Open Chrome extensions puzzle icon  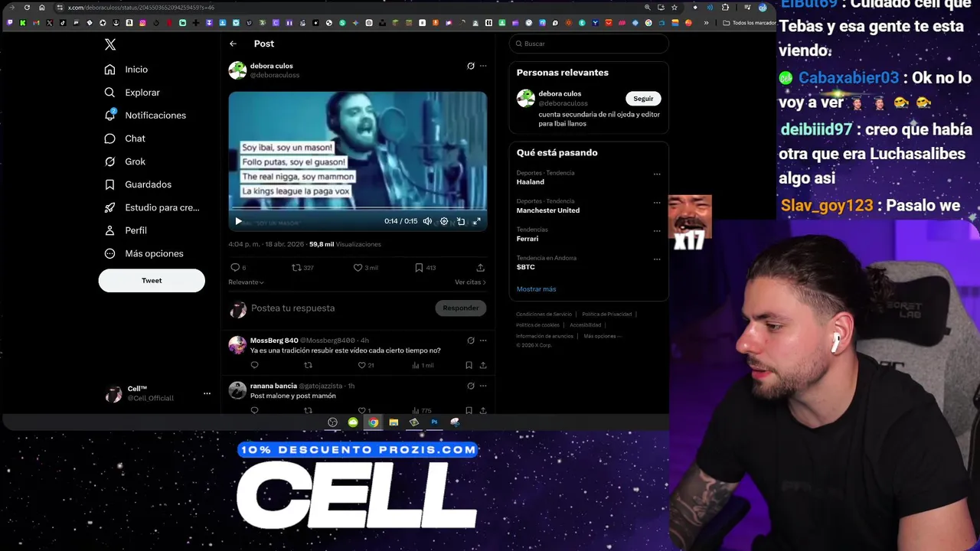725,8
